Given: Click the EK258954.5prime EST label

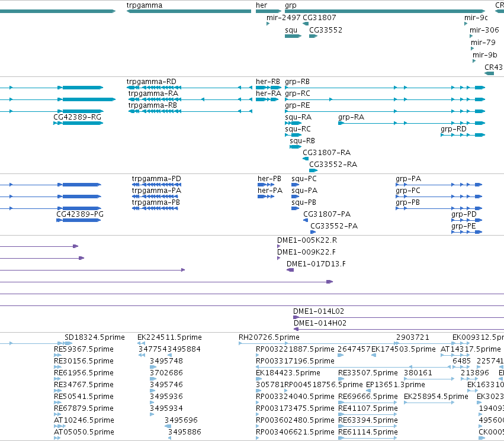Looking at the screenshot, I should coord(436,397).
